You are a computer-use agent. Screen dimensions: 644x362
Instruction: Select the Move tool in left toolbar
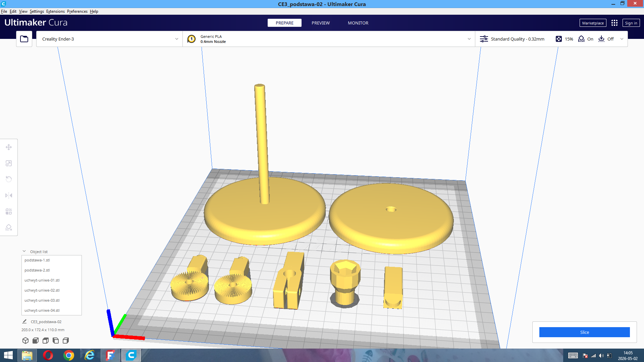tap(9, 147)
